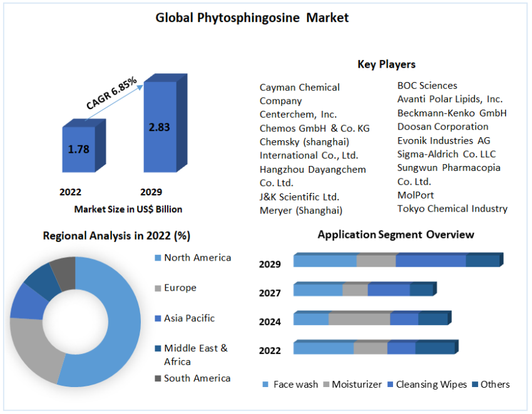Click the Chemos GmbH & Co. KG entry
The height and width of the screenshot is (414, 532).
(315, 128)
